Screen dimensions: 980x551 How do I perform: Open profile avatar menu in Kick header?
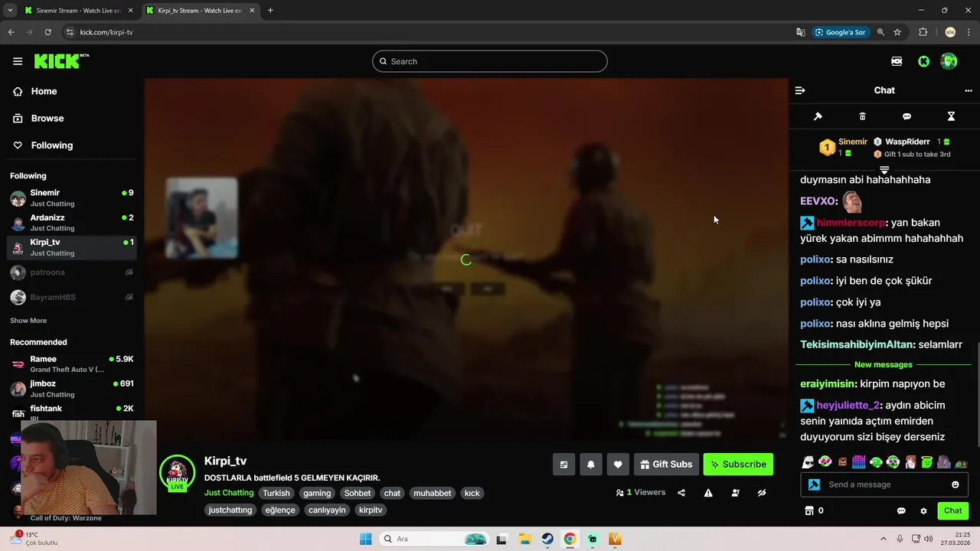click(949, 61)
